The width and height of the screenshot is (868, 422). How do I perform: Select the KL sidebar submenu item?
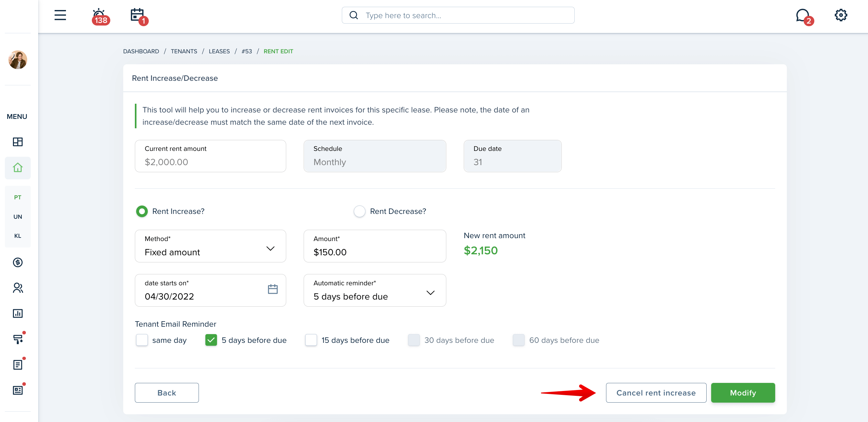coord(17,236)
